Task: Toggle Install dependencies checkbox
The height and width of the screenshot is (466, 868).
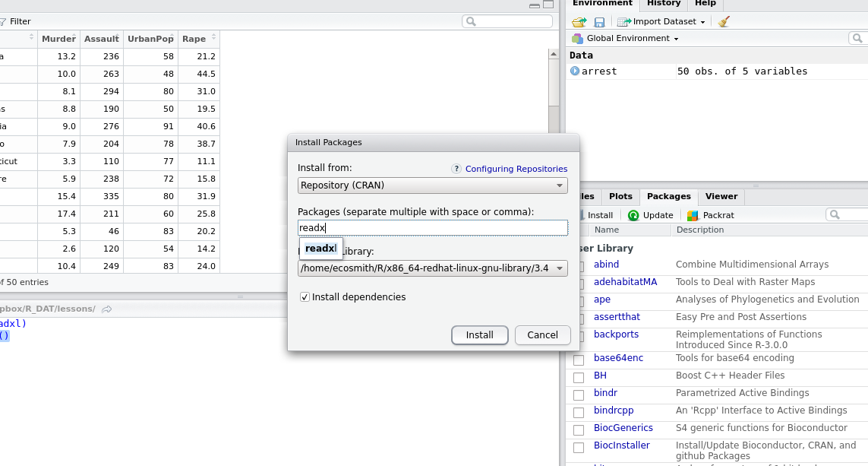Action: pos(305,297)
